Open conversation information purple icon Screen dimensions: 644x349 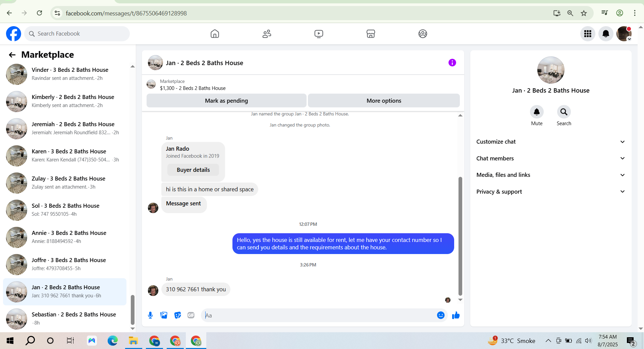[452, 63]
